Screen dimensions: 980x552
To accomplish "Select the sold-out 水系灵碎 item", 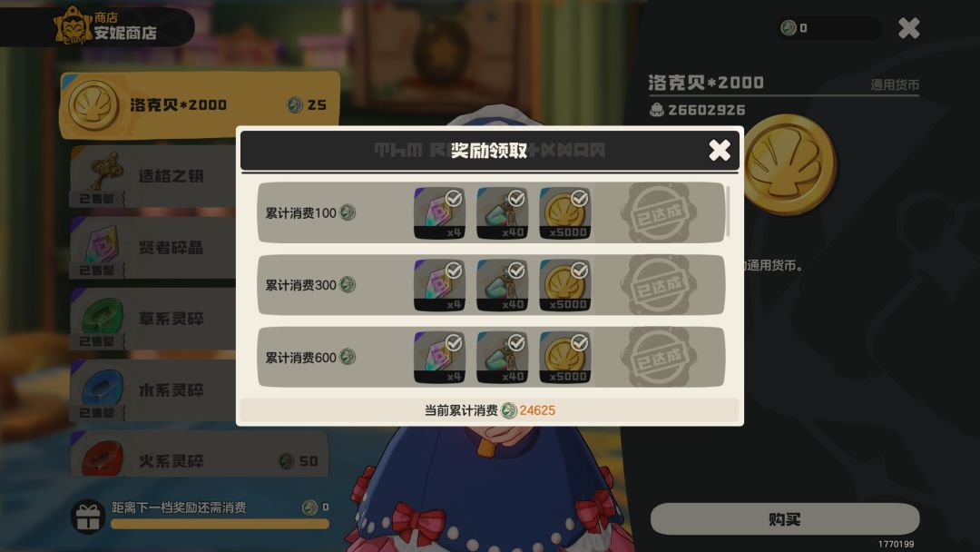I will point(154,390).
